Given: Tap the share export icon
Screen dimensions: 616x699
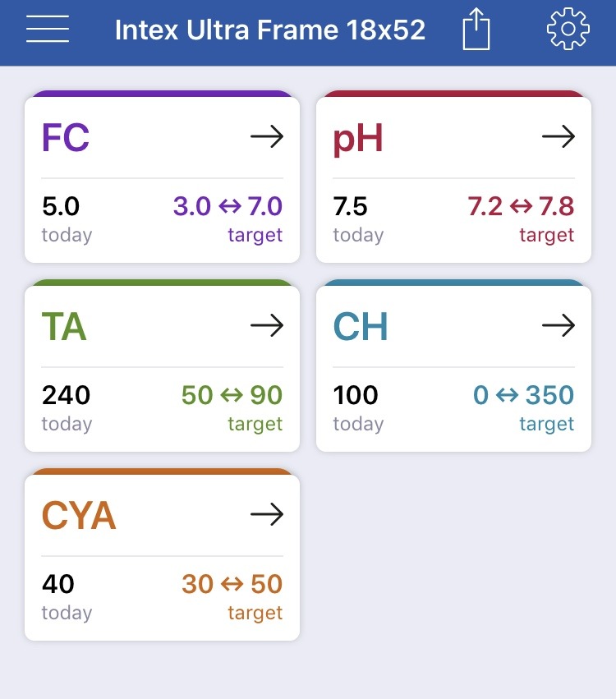Looking at the screenshot, I should tap(476, 29).
